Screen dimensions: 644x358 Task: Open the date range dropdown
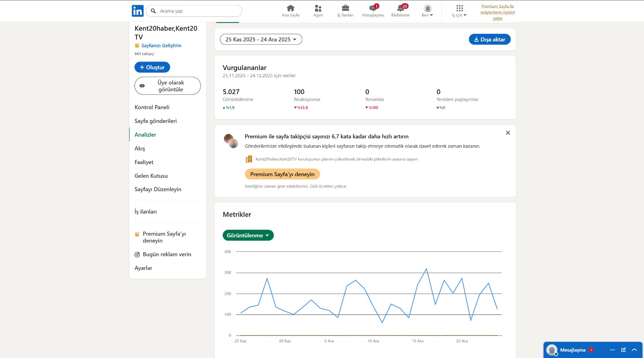[261, 39]
